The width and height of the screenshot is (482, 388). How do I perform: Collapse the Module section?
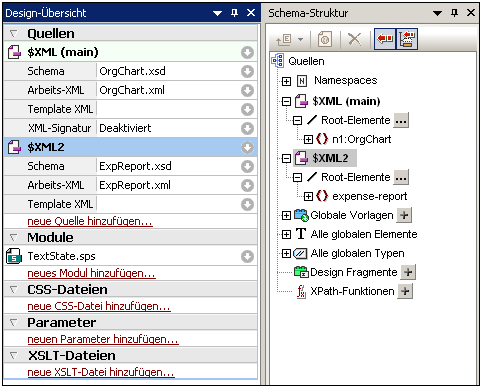tap(13, 237)
